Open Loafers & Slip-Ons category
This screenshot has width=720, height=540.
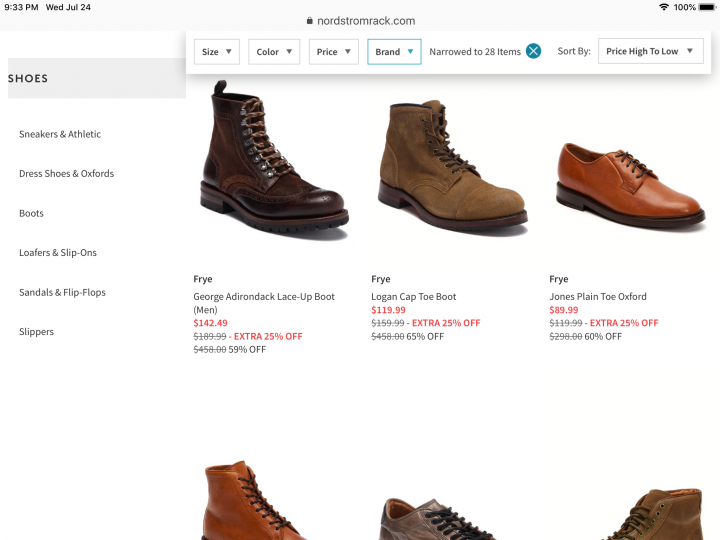(x=58, y=253)
